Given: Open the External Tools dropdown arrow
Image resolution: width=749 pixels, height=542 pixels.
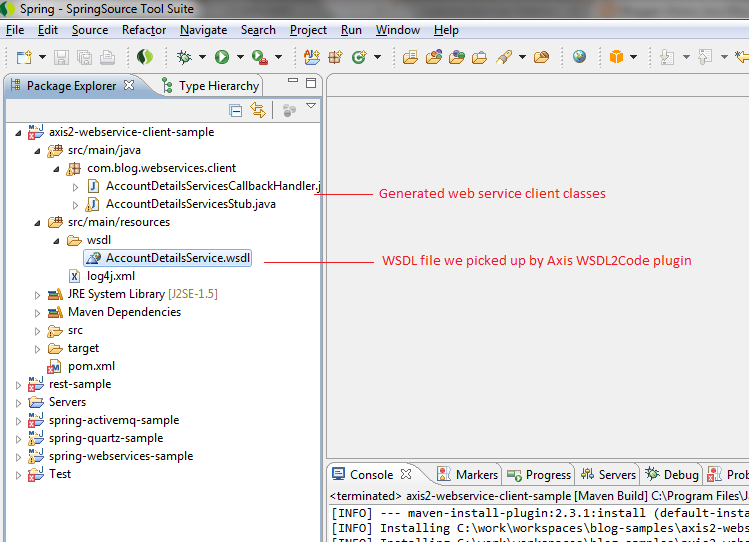Looking at the screenshot, I should [278, 57].
